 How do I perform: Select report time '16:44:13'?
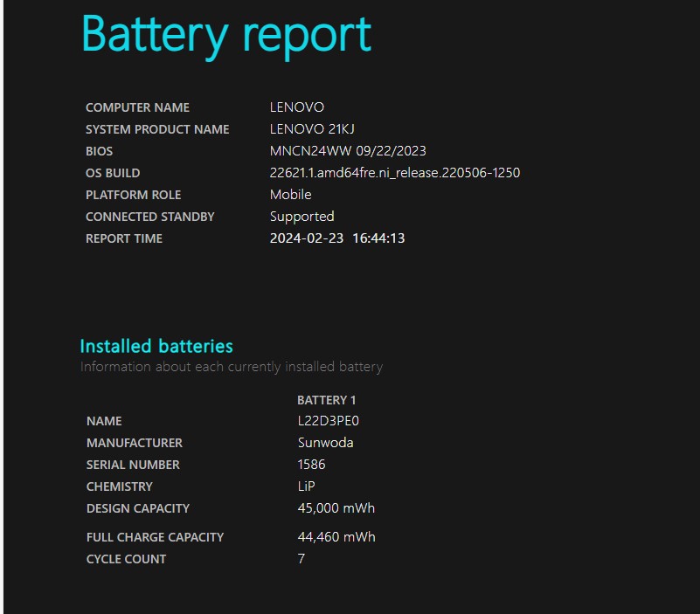[x=378, y=238]
